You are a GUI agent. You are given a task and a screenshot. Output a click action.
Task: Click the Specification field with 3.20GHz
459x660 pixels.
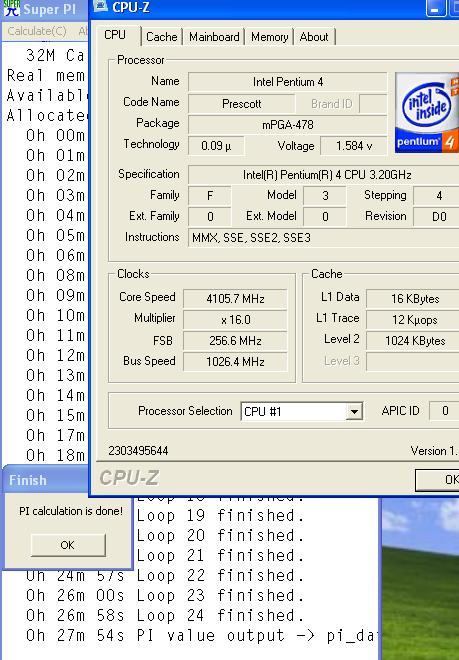[323, 175]
